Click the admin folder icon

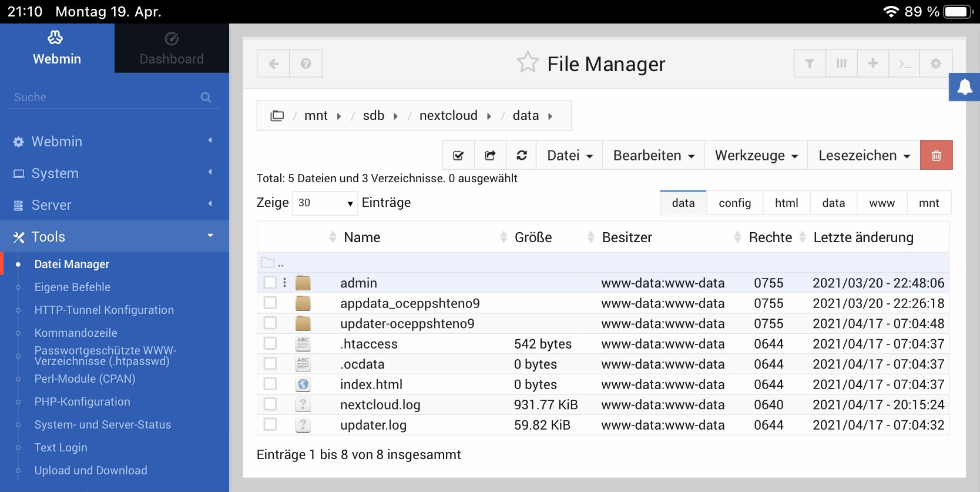click(303, 283)
